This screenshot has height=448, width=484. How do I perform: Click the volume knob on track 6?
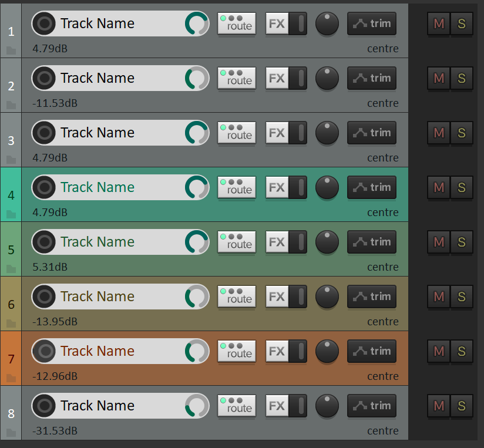tap(197, 297)
